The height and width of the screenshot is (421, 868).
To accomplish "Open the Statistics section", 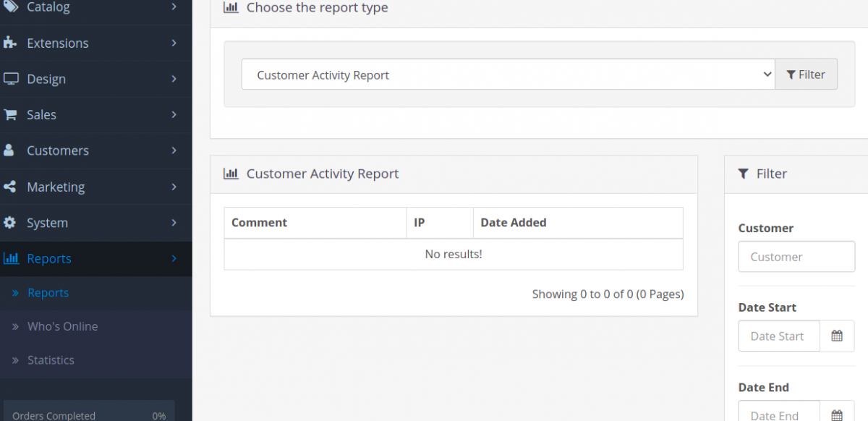I will [x=51, y=360].
